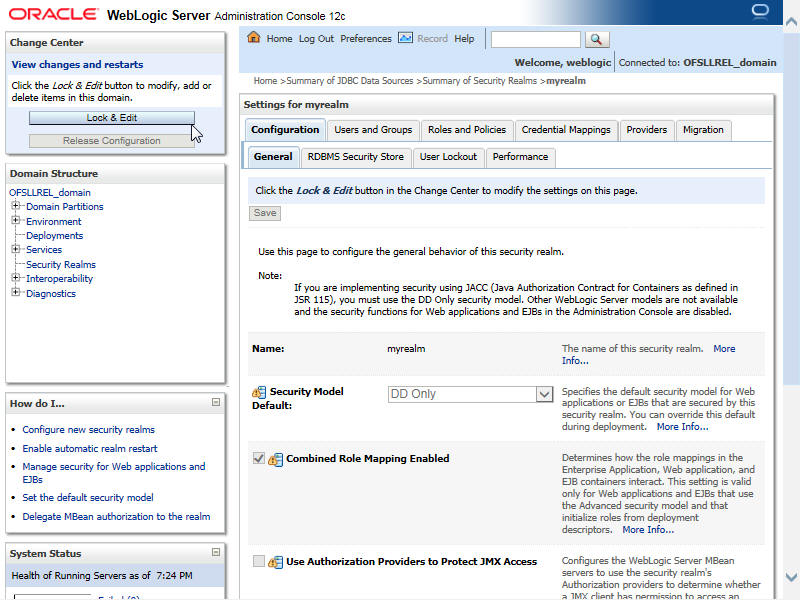Go to the Providers tab
This screenshot has height=600, width=800.
[x=646, y=130]
